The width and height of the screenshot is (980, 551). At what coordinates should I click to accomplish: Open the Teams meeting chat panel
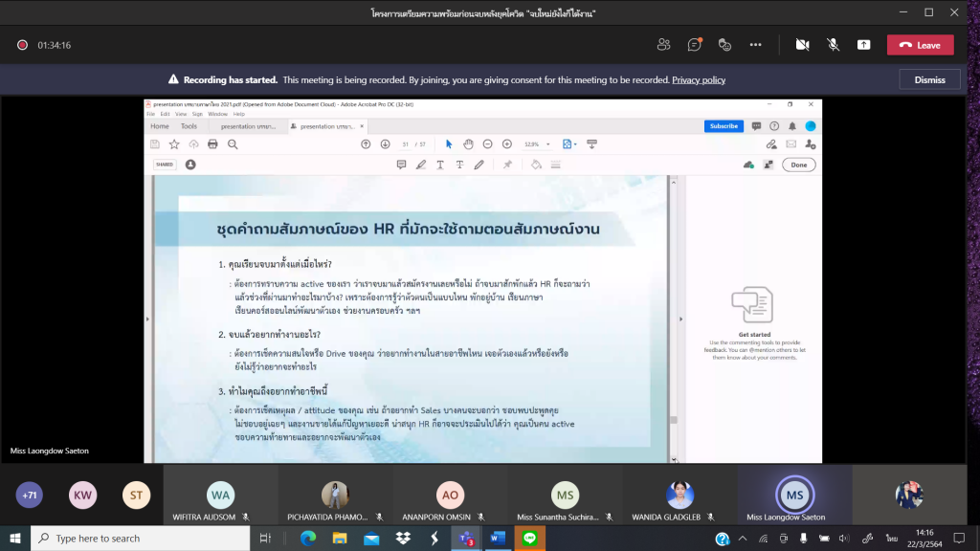click(695, 45)
